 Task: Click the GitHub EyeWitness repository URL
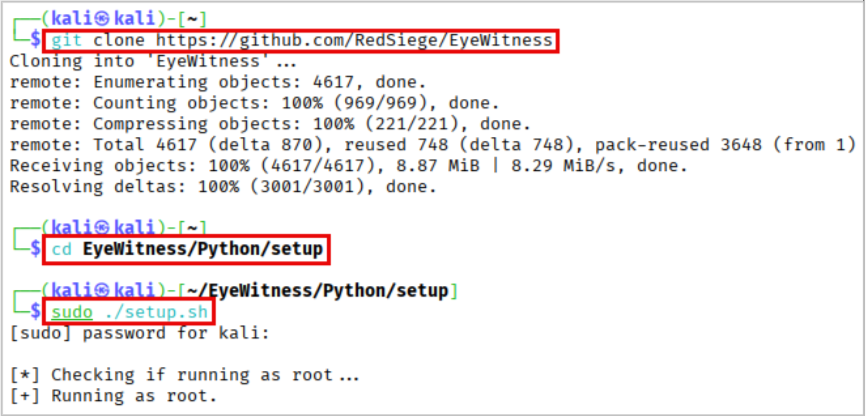point(353,40)
